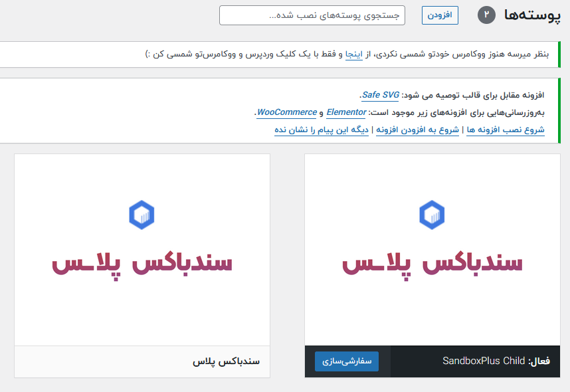Open the اینجا link in the Shamsi notice
The height and width of the screenshot is (392, 570).
(x=353, y=54)
